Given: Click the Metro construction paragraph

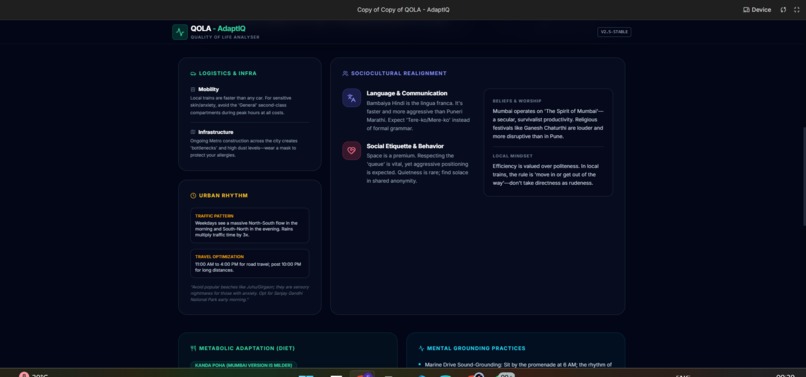Looking at the screenshot, I should (244, 148).
